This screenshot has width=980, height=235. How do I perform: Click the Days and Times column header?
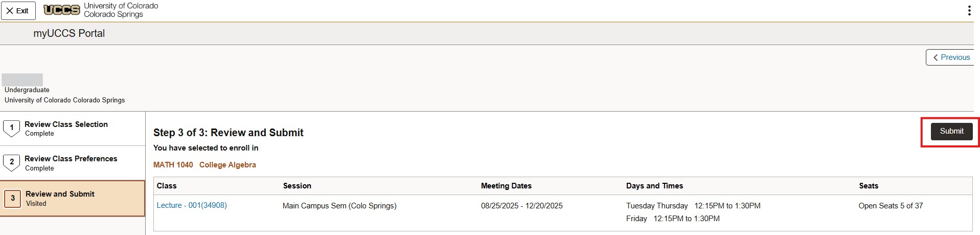[654, 186]
